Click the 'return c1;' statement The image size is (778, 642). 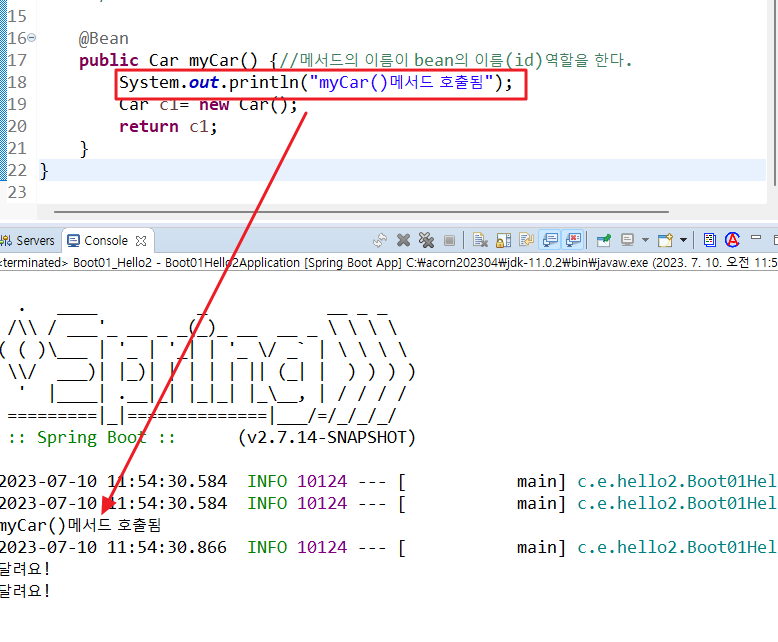[168, 127]
